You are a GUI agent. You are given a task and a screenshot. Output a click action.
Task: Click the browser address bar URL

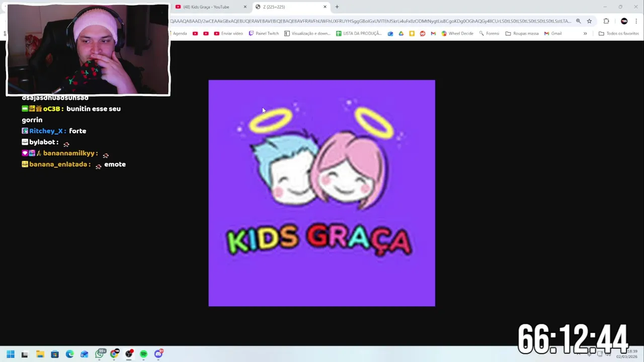pos(371,21)
